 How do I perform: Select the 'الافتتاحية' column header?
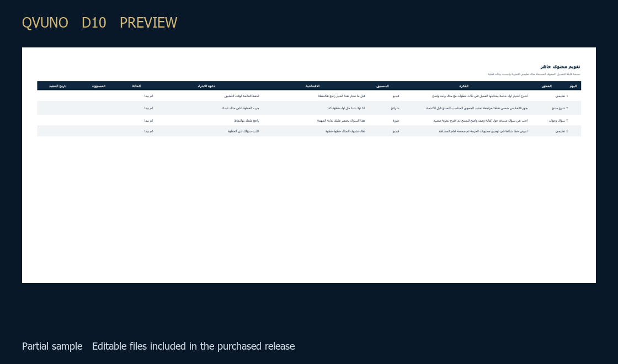click(x=312, y=86)
